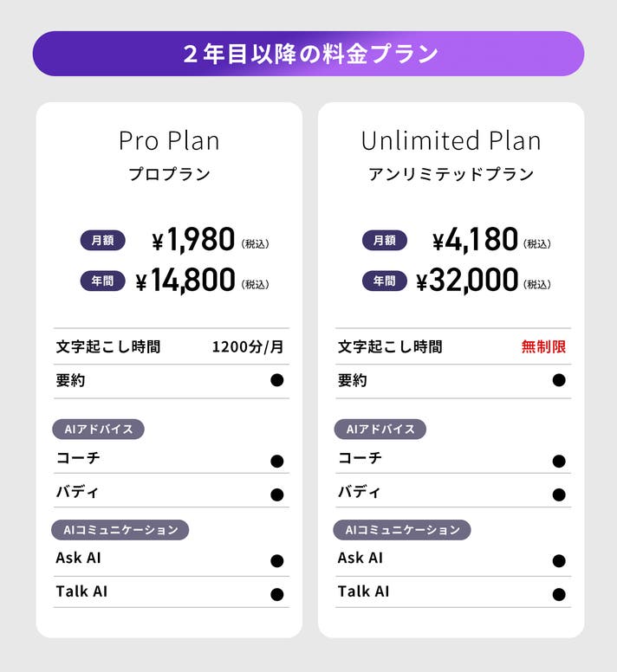Screen dimensions: 617x672
Task: Click the 1200分/月 transcription limit
Action: [248, 346]
